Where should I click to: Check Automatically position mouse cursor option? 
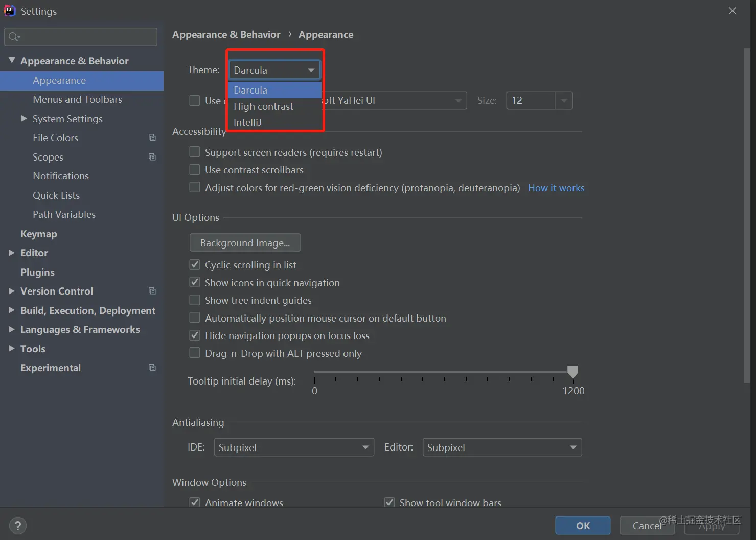[x=195, y=318]
